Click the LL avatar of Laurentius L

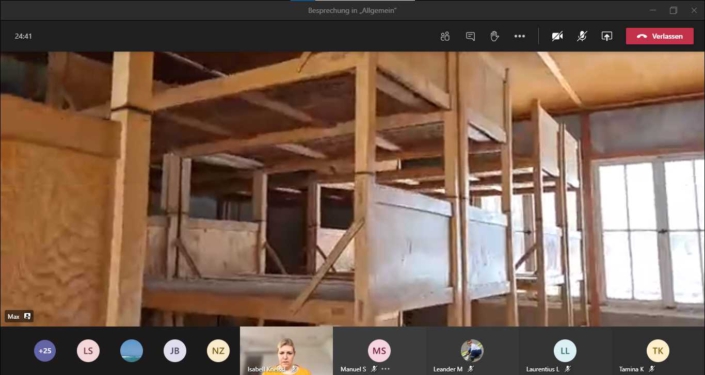(x=565, y=351)
